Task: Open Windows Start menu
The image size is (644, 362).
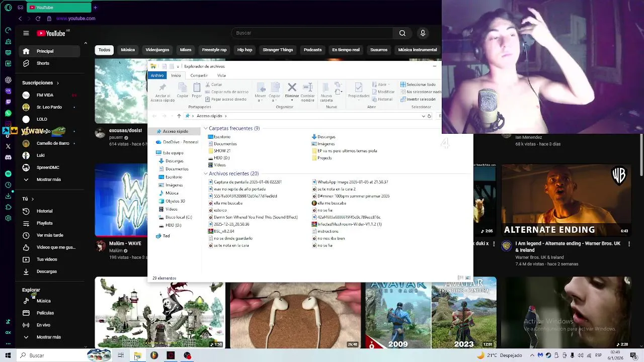Action: tap(8, 355)
